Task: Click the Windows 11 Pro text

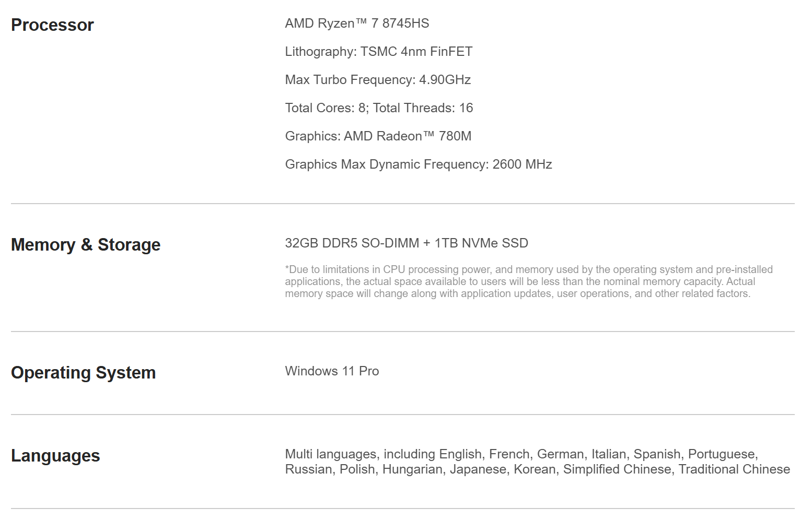Action: (332, 371)
